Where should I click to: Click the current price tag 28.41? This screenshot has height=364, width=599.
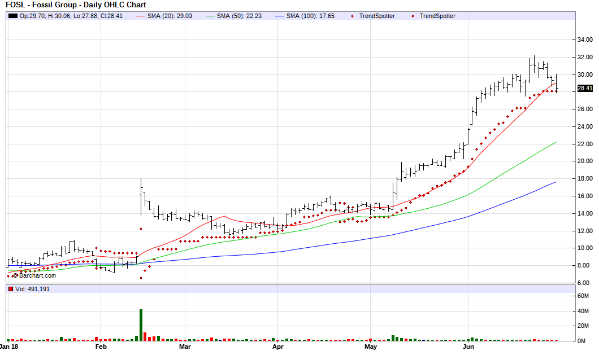coord(585,88)
